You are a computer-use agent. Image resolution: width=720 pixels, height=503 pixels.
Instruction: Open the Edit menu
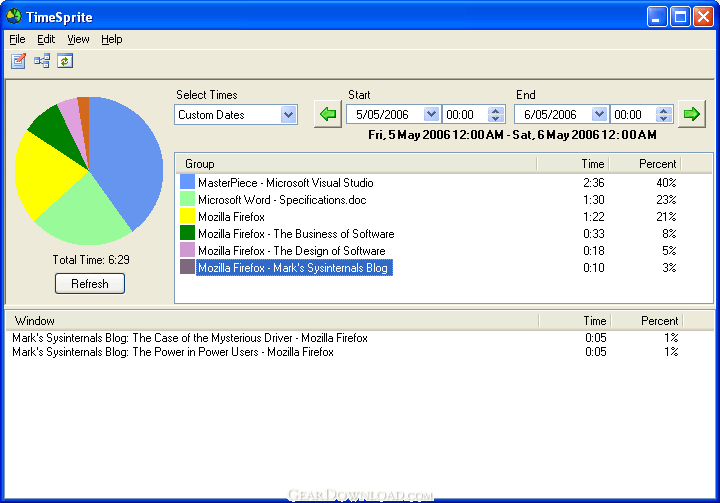point(46,40)
